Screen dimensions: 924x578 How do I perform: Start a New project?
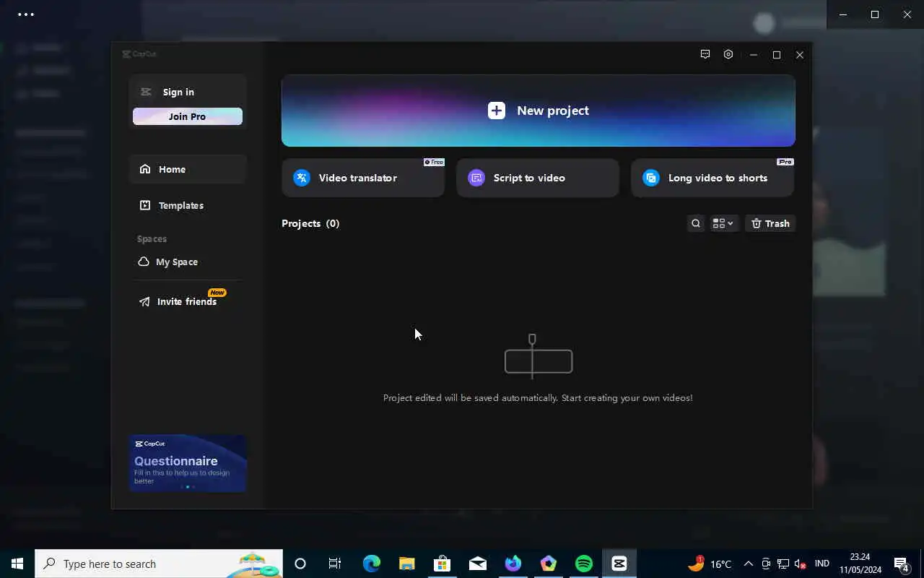538,111
